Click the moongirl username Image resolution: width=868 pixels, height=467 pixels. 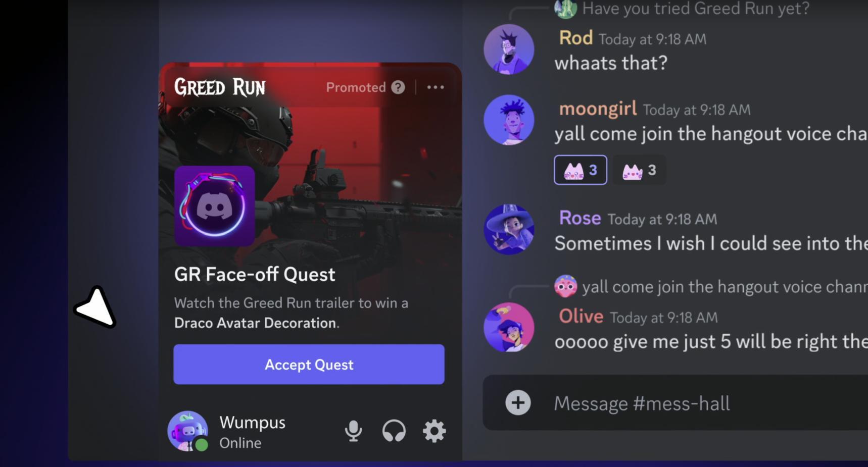(598, 109)
